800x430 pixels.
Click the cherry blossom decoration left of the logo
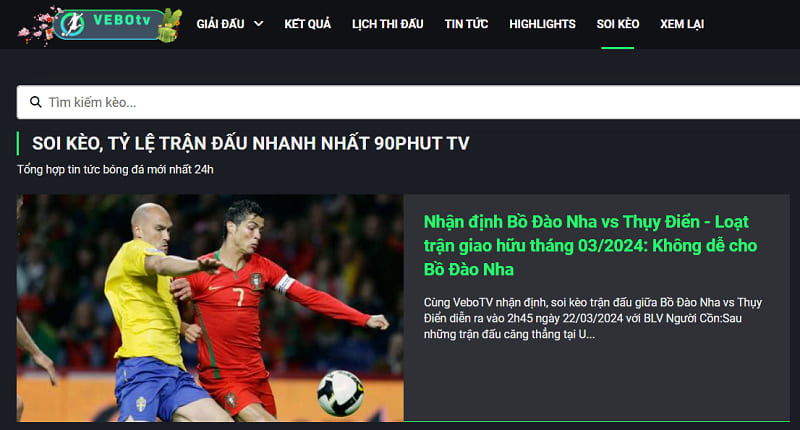pos(37,27)
